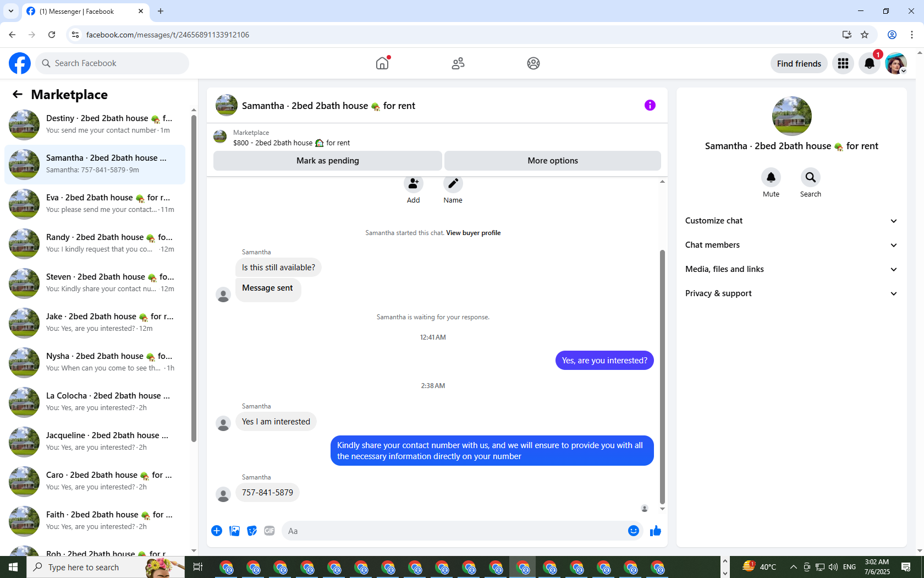Image resolution: width=924 pixels, height=578 pixels.
Task: Open the Notifications bell
Action: tap(870, 63)
